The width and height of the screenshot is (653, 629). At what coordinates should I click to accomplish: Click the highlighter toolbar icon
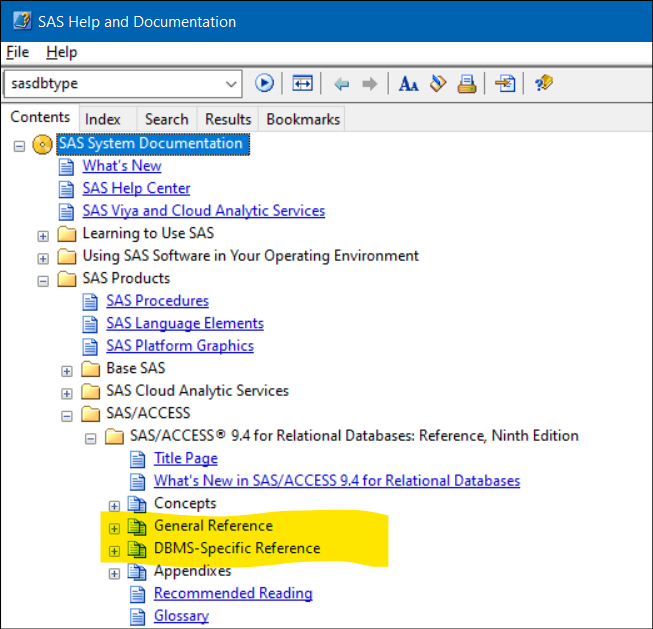tap(438, 83)
